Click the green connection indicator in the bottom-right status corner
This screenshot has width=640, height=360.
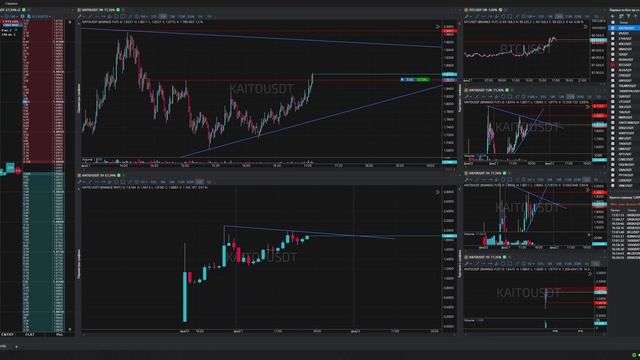click(x=634, y=355)
